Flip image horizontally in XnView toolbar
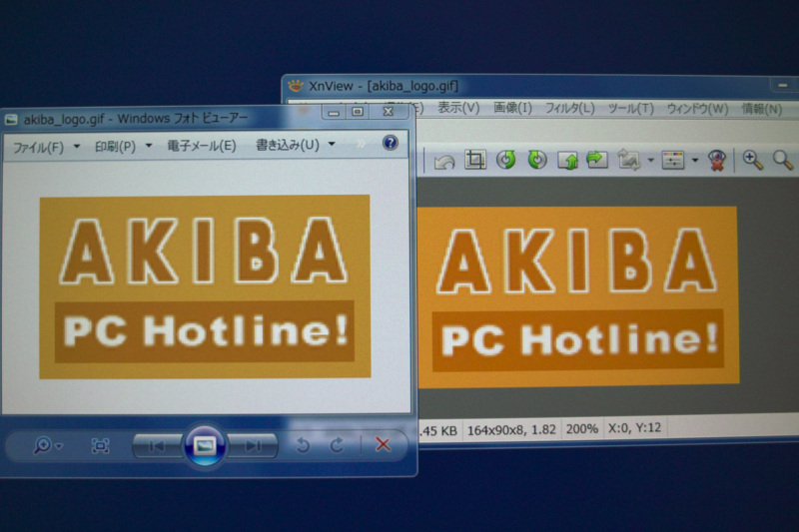Viewport: 799px width, 532px height. tap(597, 160)
